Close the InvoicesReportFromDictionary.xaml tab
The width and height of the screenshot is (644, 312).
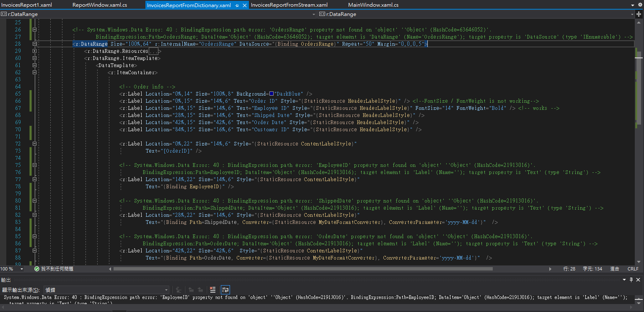coord(244,5)
